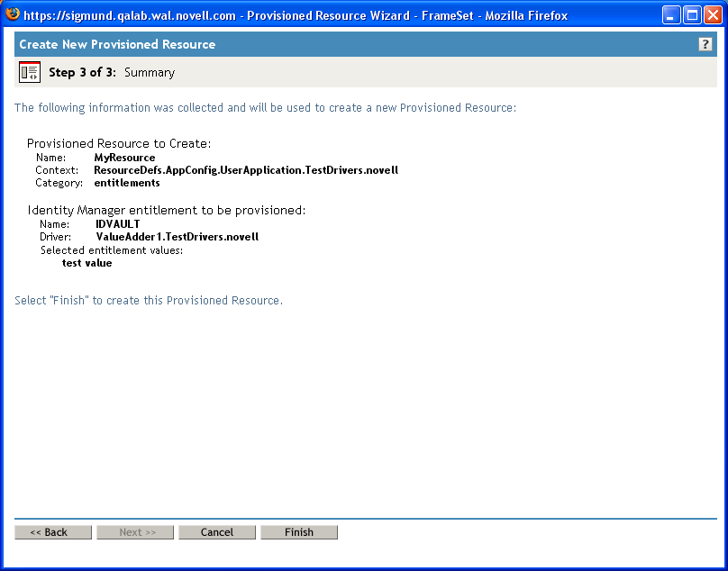Click the Firefox logo in title bar

pos(13,14)
